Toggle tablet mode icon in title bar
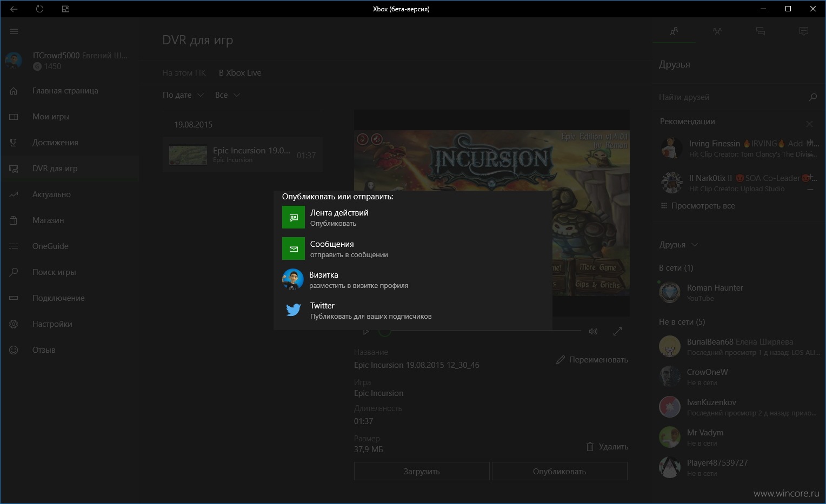 (x=65, y=9)
